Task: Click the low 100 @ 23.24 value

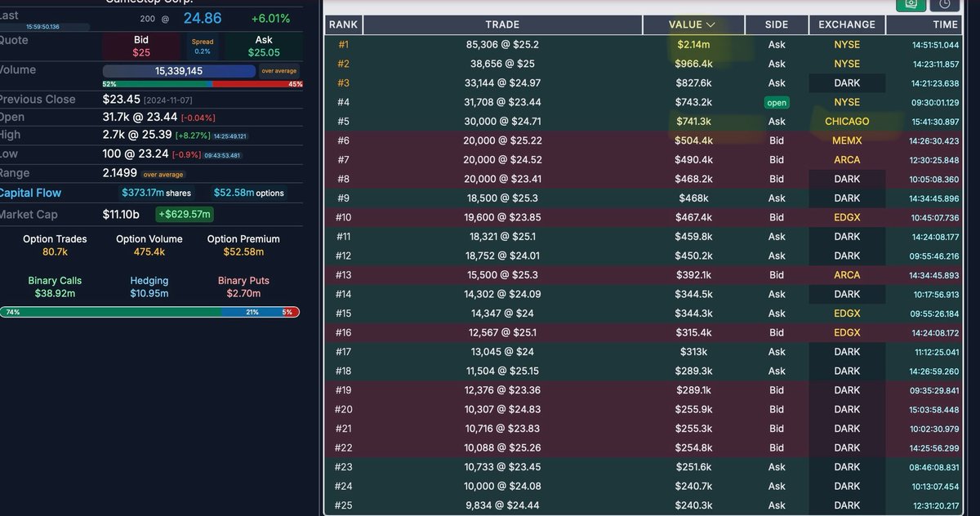Action: point(136,153)
